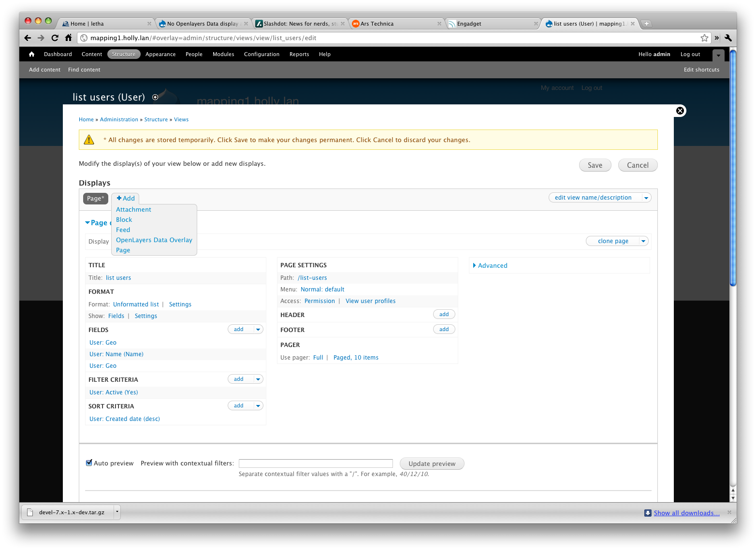Select OpenLayers Data Overlay from Add menu
Viewport: 756px width, 550px height.
[x=154, y=240]
